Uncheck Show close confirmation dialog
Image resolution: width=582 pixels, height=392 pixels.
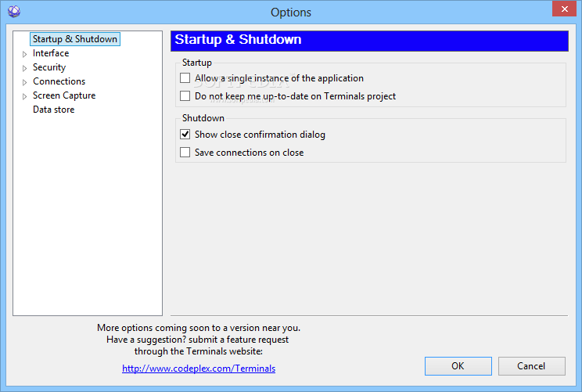point(185,134)
